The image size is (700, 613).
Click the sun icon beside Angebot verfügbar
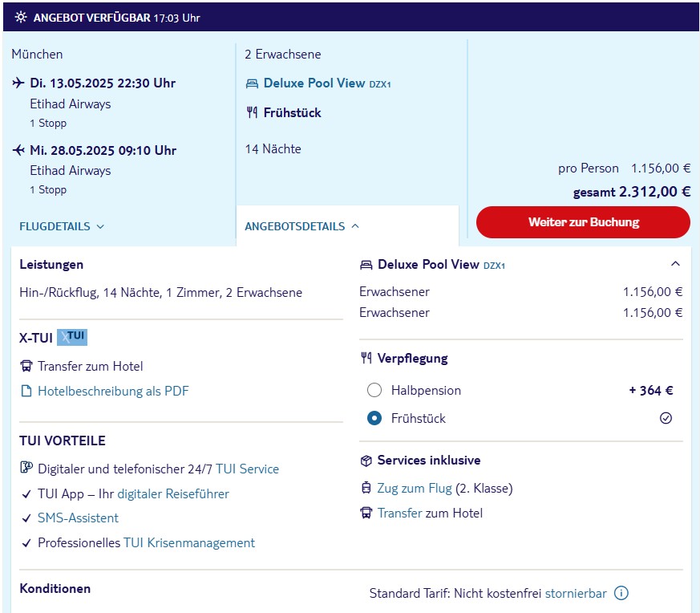coord(21,18)
